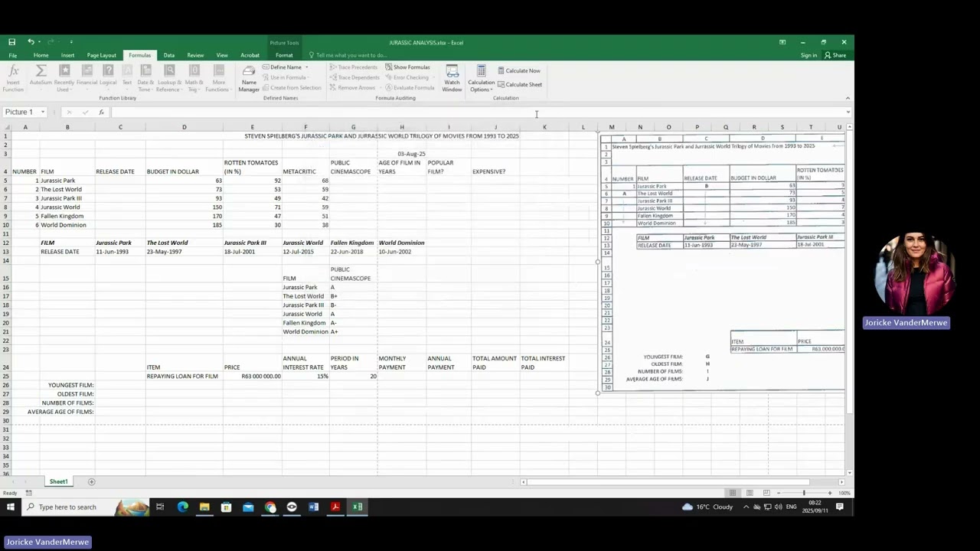The width and height of the screenshot is (980, 551).
Task: Switch to the Home tab
Action: pos(41,55)
